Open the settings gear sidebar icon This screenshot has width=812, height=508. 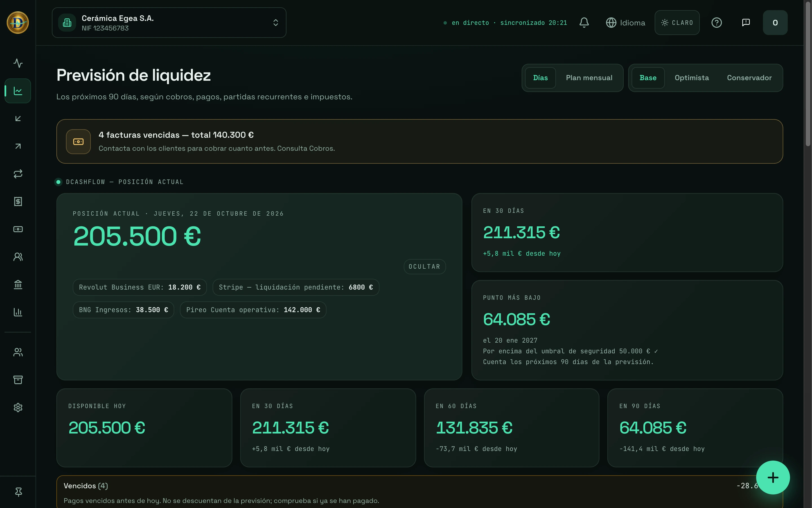coord(18,408)
